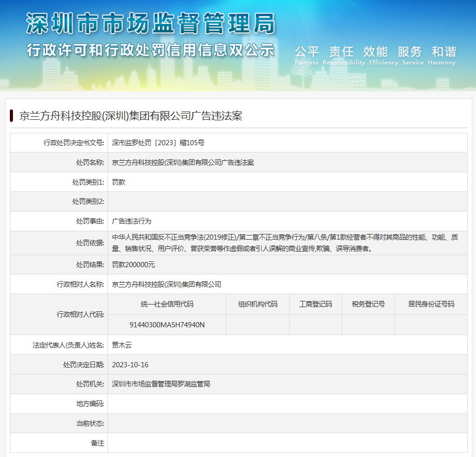The image size is (476, 457).
Task: Select the legal representative name 贾木云
Action: click(122, 345)
